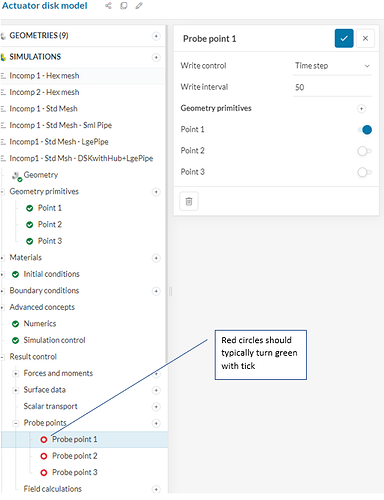Add a Surface data result control
This screenshot has height=500, width=384.
point(156,390)
